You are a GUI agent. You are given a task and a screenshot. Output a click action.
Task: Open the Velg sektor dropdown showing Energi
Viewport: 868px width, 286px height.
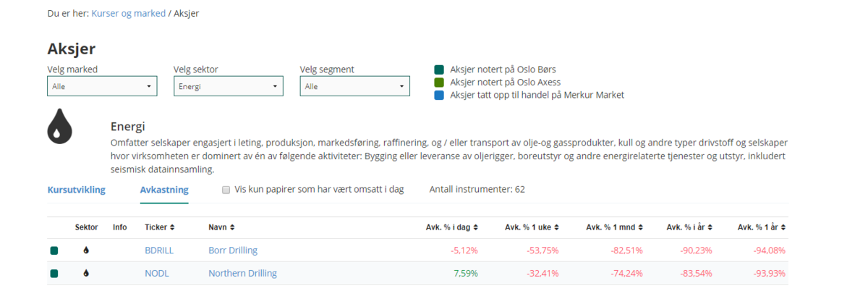click(x=228, y=86)
